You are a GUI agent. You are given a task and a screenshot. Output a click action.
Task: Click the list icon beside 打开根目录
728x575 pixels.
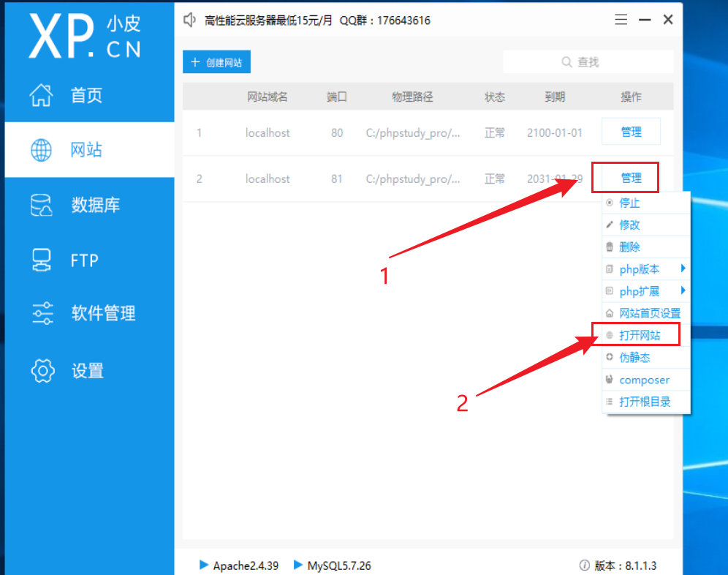(610, 402)
